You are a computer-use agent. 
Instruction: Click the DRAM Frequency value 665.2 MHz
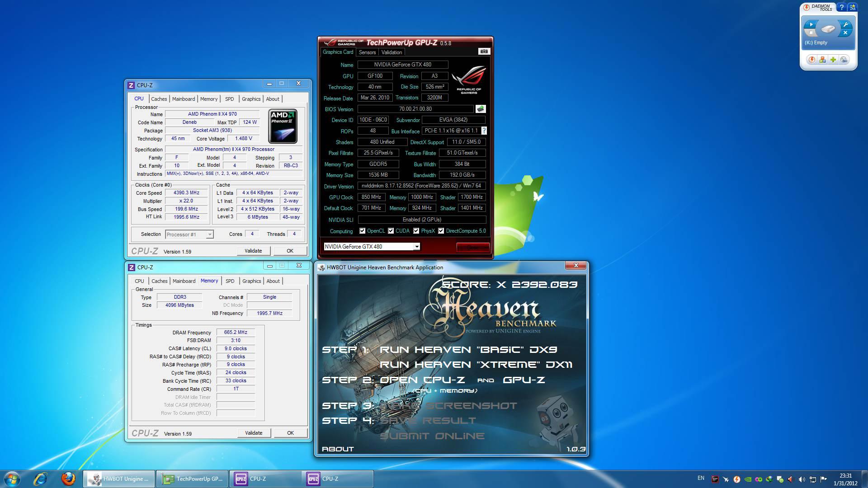[236, 332]
